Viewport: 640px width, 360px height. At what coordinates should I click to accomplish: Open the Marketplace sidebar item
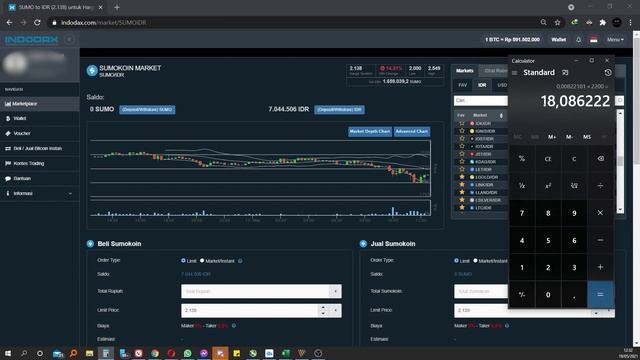(40, 104)
